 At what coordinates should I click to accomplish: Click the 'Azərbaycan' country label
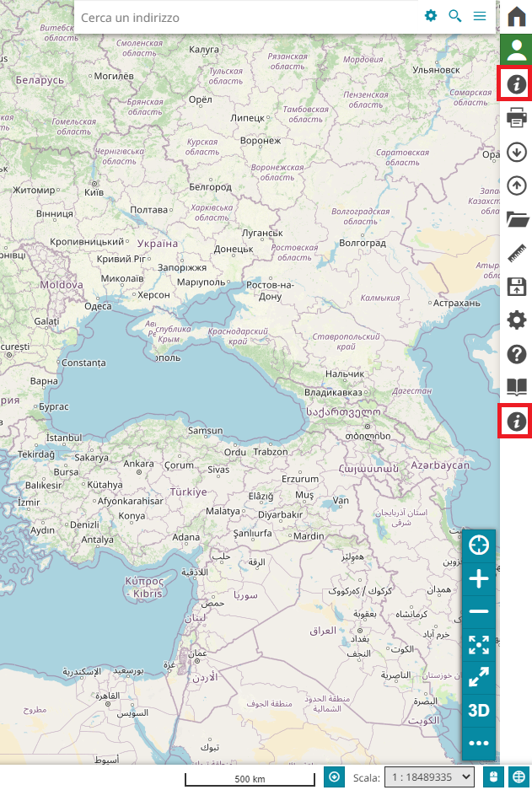(440, 465)
